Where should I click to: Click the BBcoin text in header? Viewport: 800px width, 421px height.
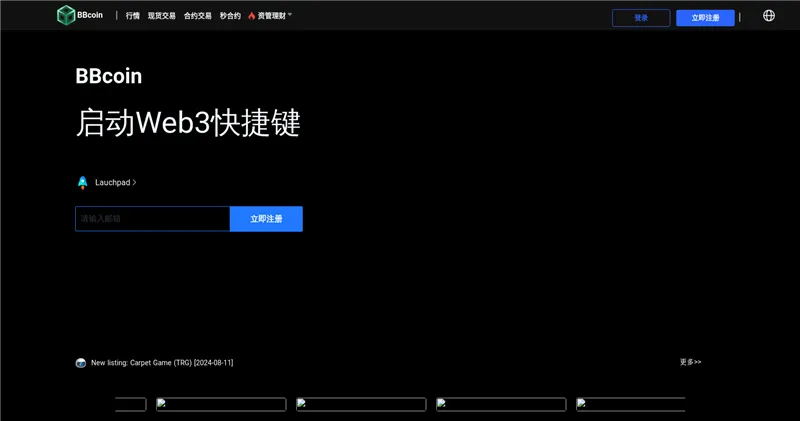coord(90,15)
